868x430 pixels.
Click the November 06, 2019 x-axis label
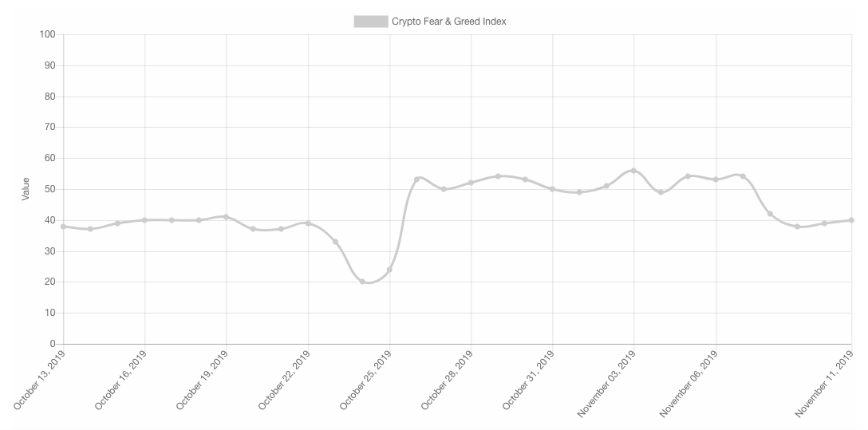[689, 384]
